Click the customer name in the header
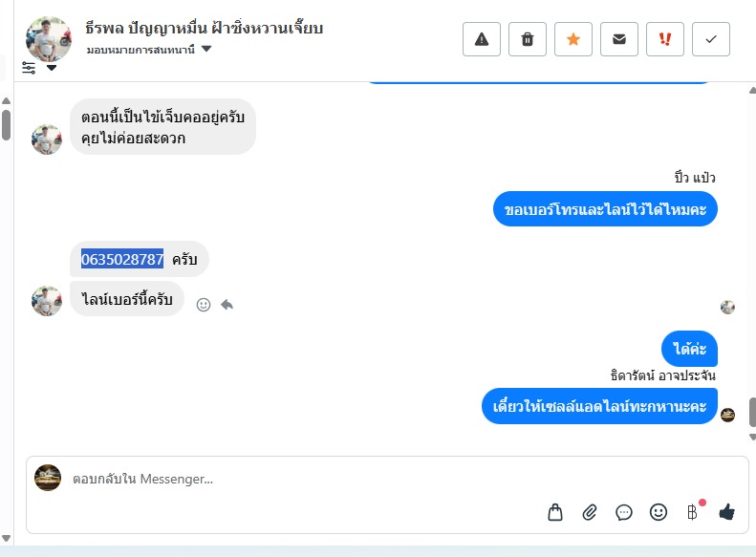 204,28
